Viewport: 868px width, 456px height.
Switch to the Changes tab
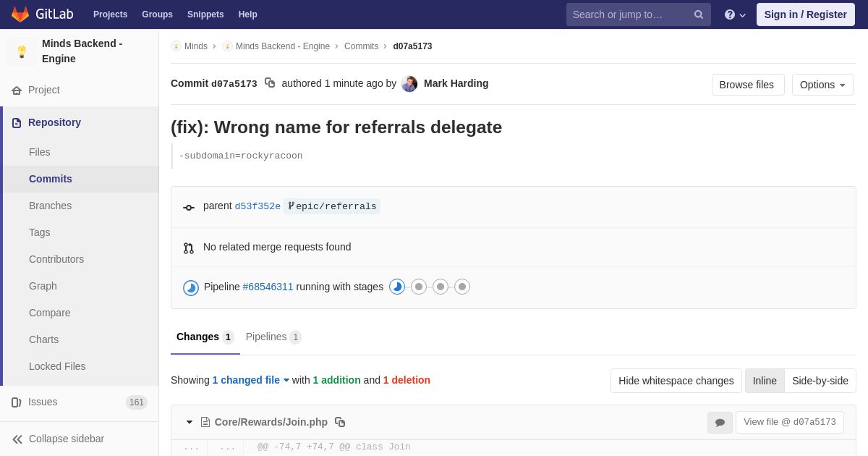205,337
